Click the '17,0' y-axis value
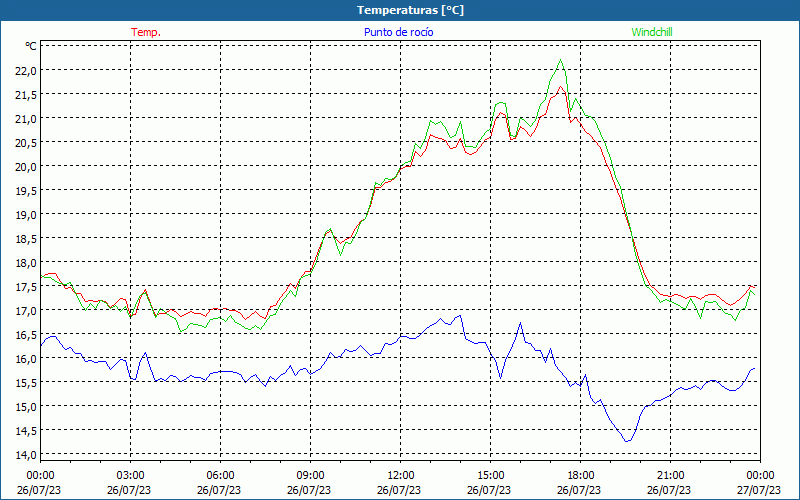This screenshot has height=500, width=800. click(x=26, y=311)
